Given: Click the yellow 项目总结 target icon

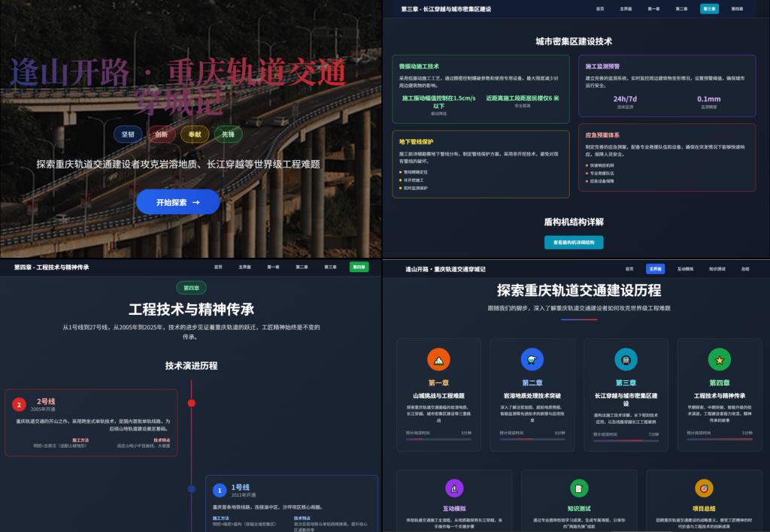Looking at the screenshot, I should [x=704, y=488].
